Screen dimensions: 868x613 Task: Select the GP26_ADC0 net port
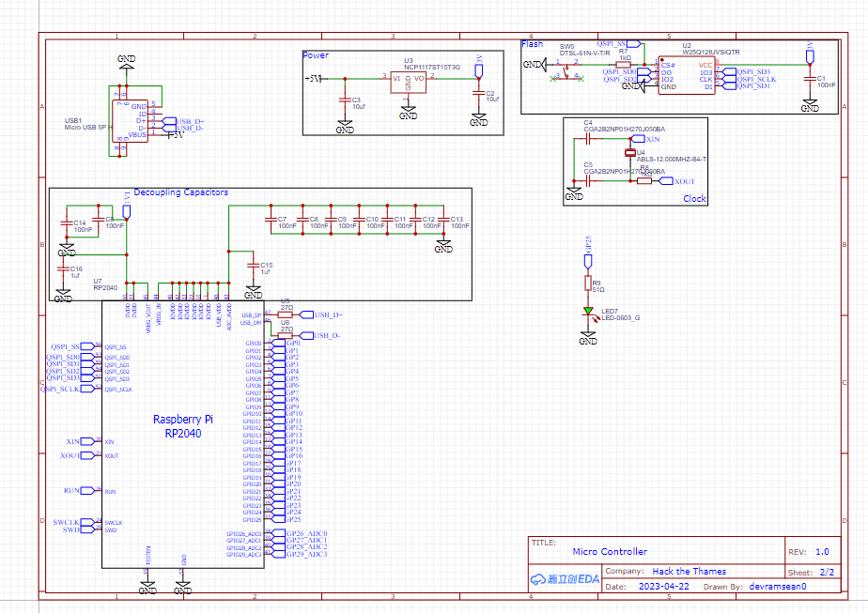pos(300,534)
